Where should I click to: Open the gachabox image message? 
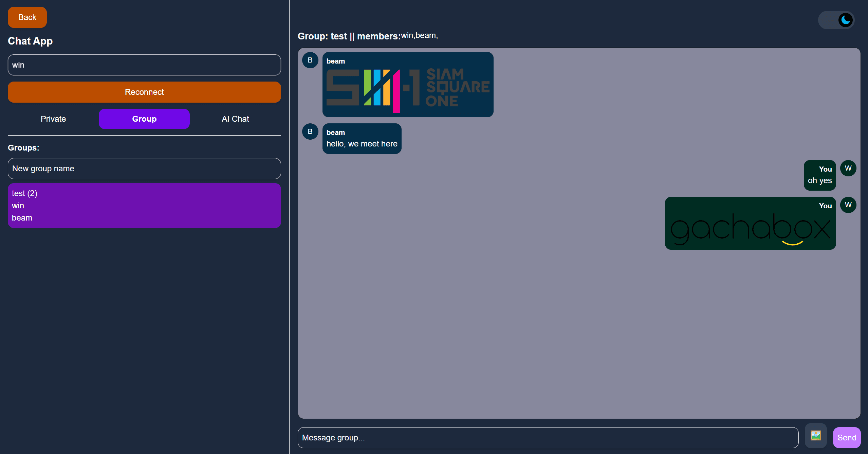point(750,229)
